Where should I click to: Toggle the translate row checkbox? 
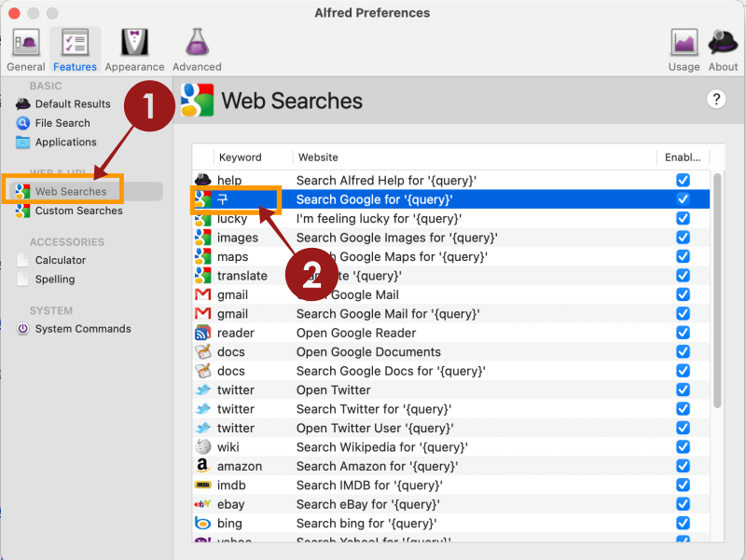pos(683,275)
